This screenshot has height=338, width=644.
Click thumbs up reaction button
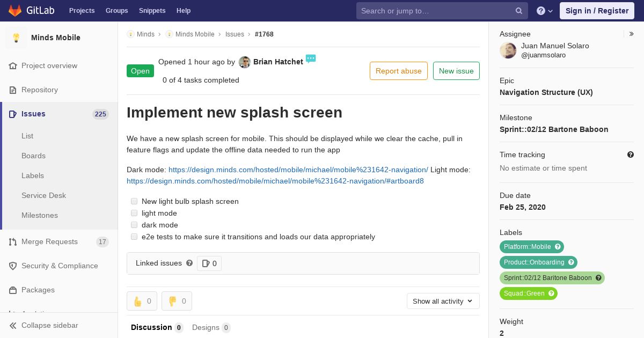coord(142,301)
